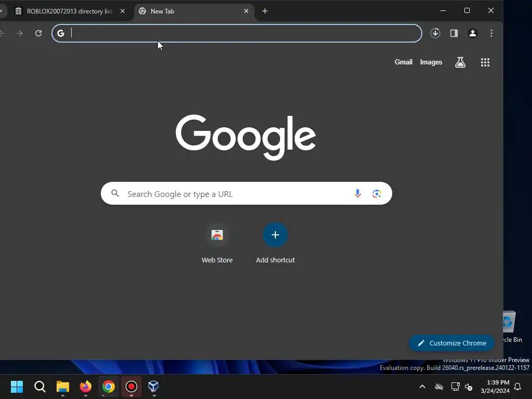Click the Search Google or type a URL box

point(246,193)
